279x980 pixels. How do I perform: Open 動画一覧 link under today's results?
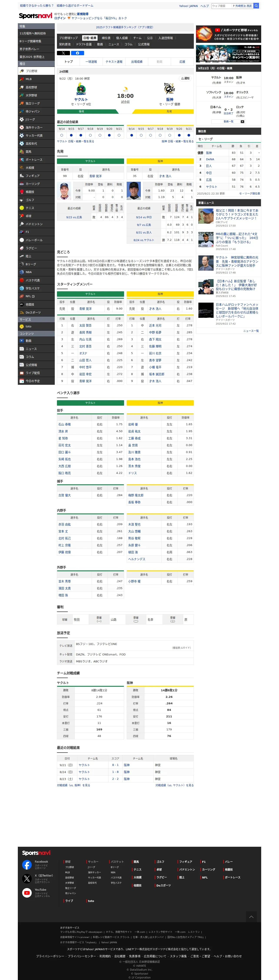(228, 122)
